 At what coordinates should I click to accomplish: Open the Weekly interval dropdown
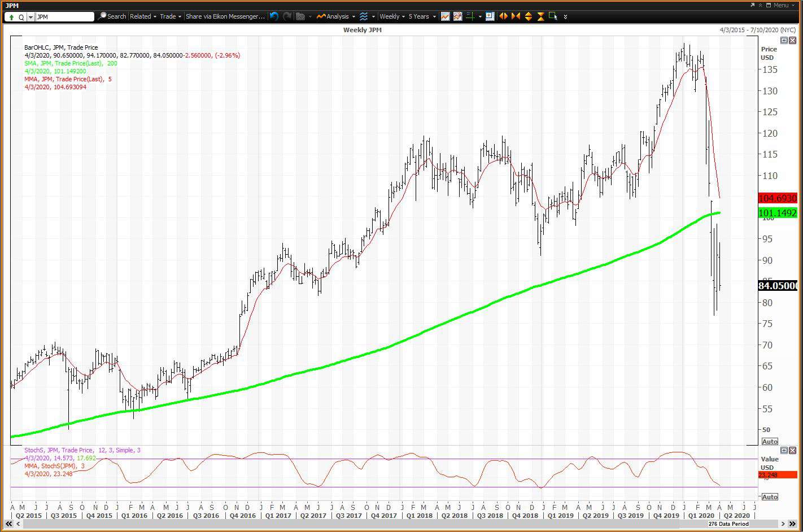[x=391, y=16]
